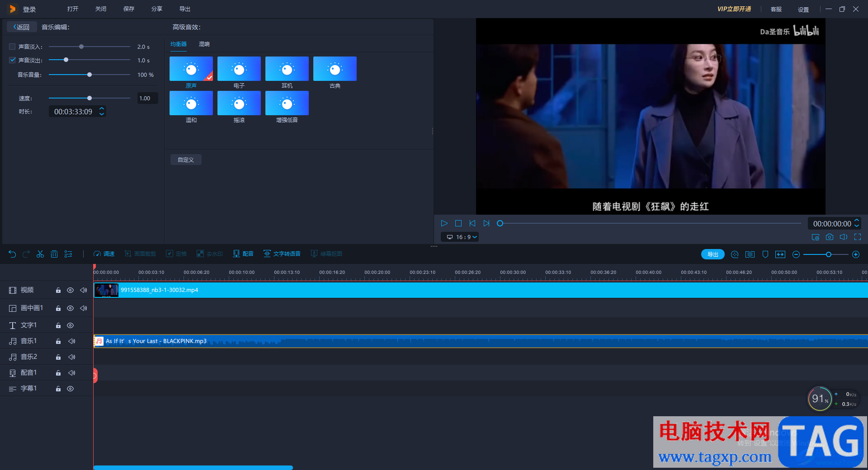The height and width of the screenshot is (470, 868).
Task: Mute the 画中画1 track
Action: tap(83, 308)
